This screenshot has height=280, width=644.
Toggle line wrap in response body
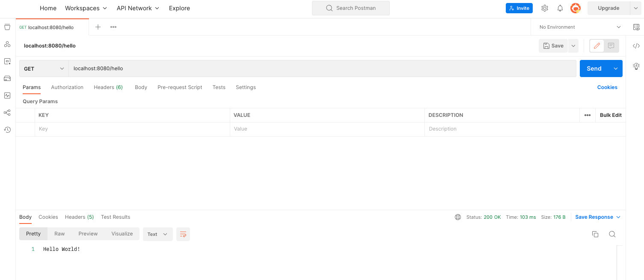tap(183, 234)
